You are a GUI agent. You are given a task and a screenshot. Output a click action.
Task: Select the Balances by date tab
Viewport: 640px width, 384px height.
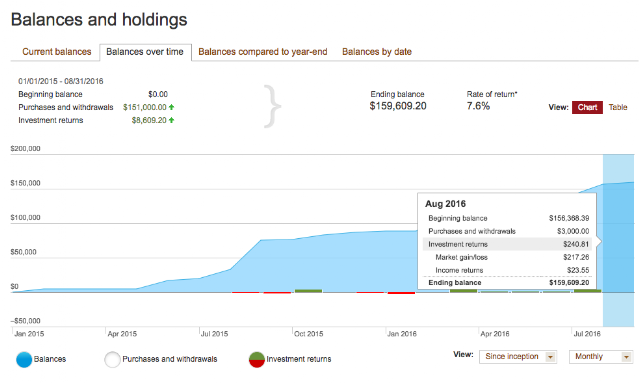(x=377, y=52)
